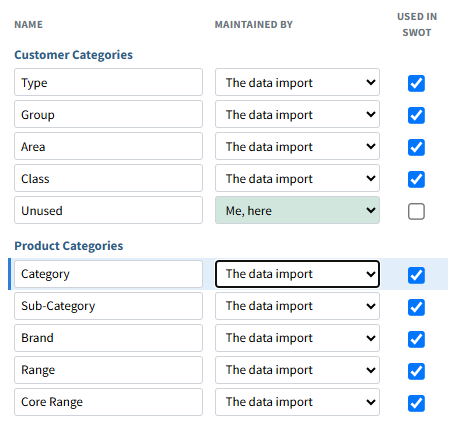This screenshot has height=424, width=455.
Task: Uncheck the SWOT checkbox for Core Range
Action: 416,403
